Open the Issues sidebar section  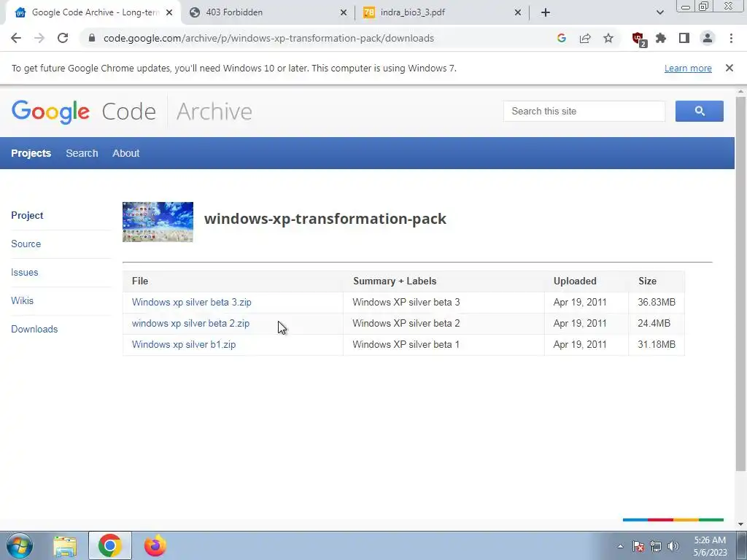coord(24,273)
